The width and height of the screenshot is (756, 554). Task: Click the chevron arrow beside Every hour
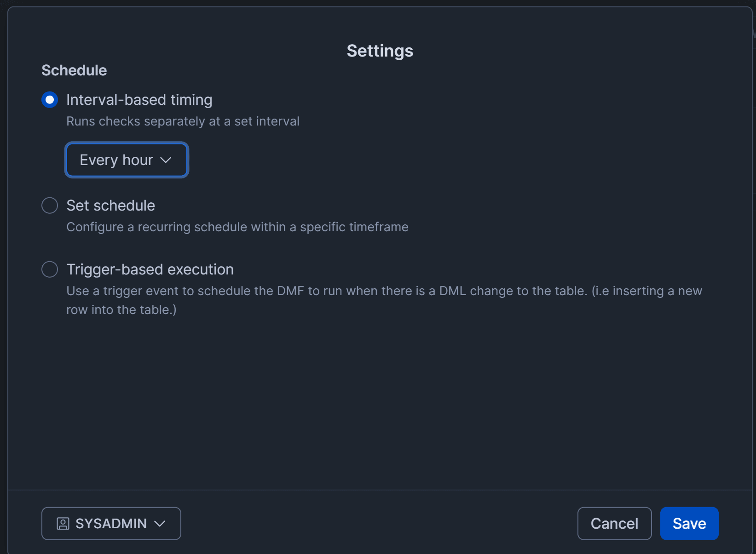click(166, 160)
